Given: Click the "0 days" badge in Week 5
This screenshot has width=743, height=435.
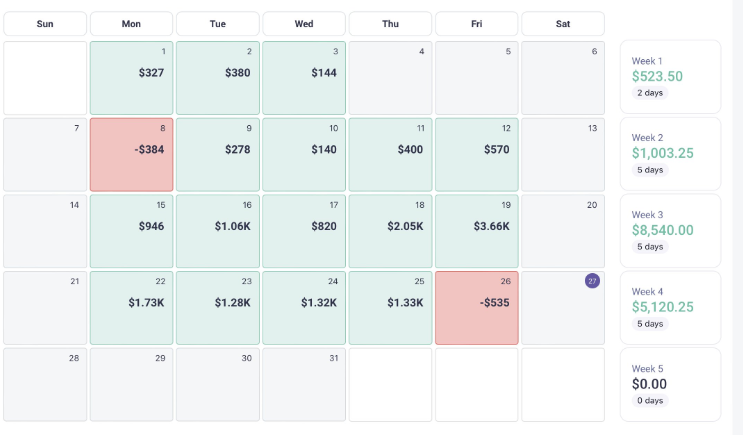Looking at the screenshot, I should pyautogui.click(x=650, y=400).
